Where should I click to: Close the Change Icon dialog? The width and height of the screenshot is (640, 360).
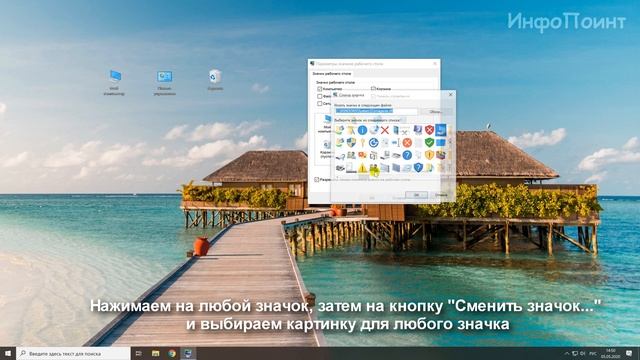pos(450,95)
